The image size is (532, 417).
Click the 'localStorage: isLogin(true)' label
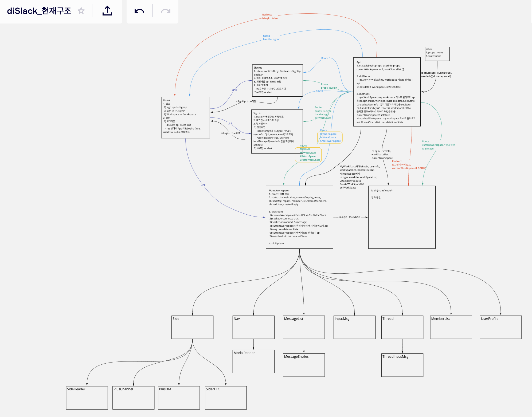pyautogui.click(x=436, y=74)
